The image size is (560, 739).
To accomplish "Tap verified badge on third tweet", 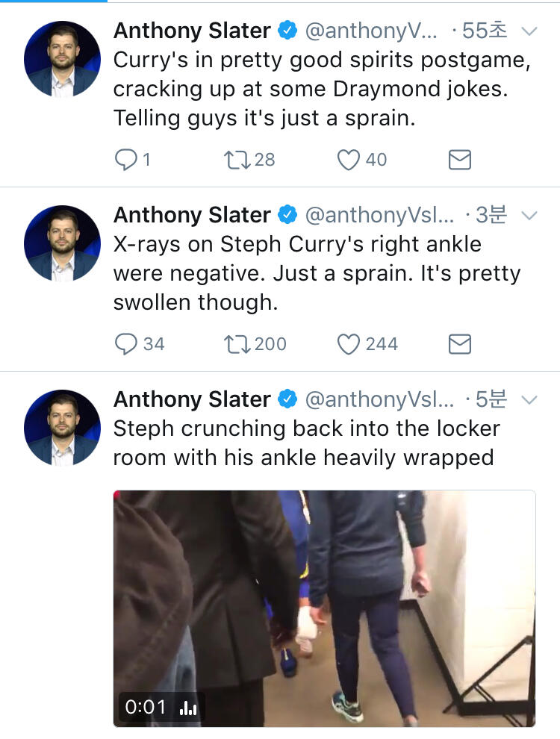I will [x=287, y=400].
